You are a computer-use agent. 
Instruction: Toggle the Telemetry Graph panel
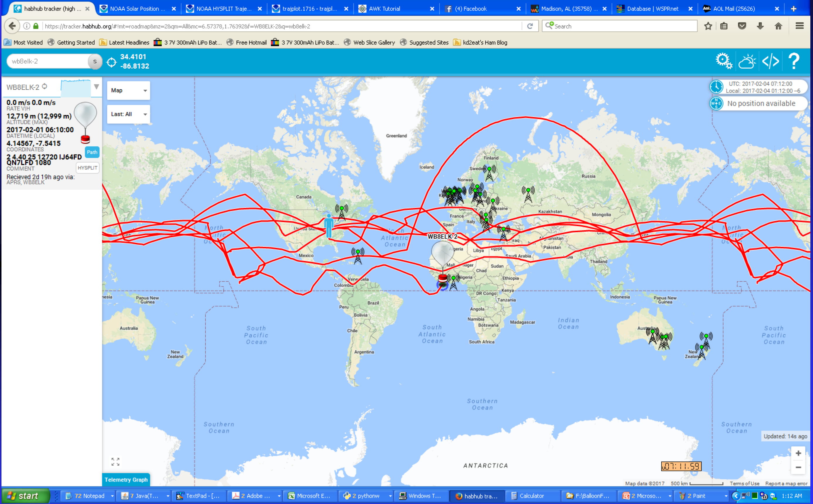click(x=126, y=480)
